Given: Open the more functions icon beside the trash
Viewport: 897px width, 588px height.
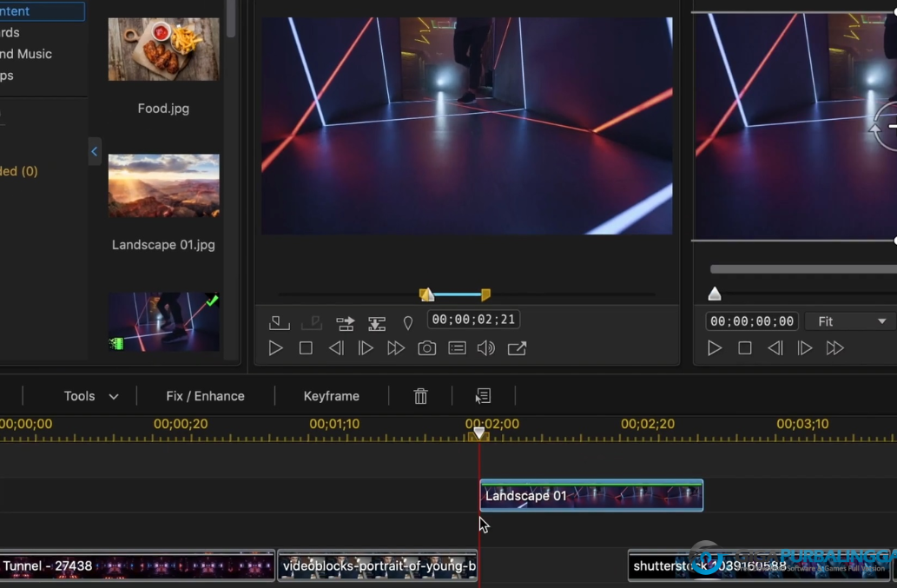Looking at the screenshot, I should (x=483, y=396).
